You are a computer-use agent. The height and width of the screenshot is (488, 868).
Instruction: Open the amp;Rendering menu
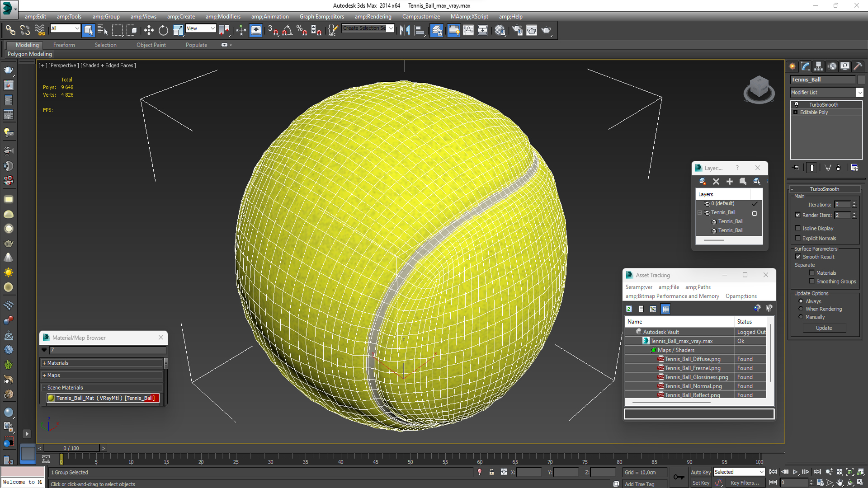373,17
